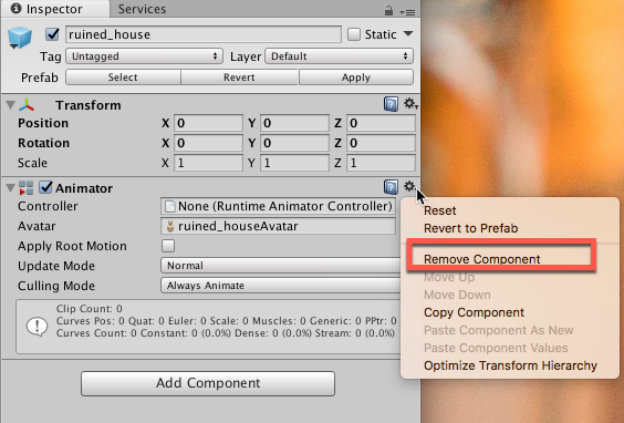Disable the ruined_house active checkbox
The image size is (624, 423).
[52, 35]
